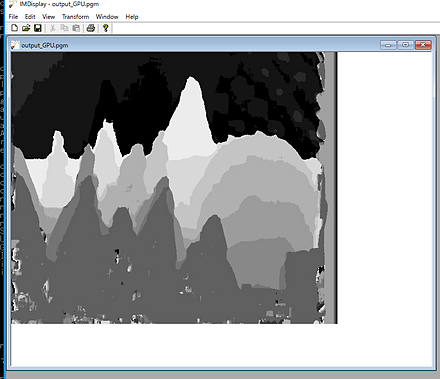Image resolution: width=440 pixels, height=379 pixels.
Task: Click the Copy toolbar icon
Action: (64, 28)
